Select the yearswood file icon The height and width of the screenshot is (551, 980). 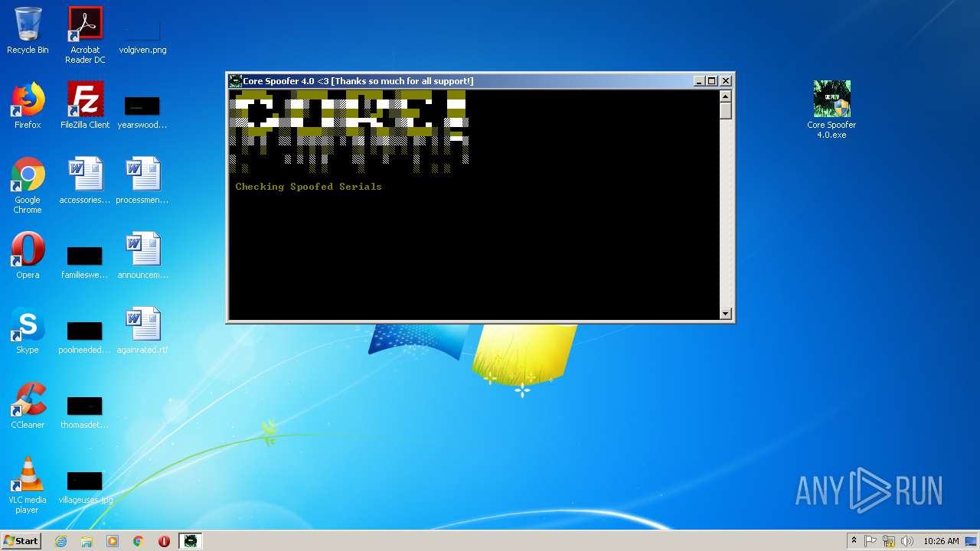[142, 110]
